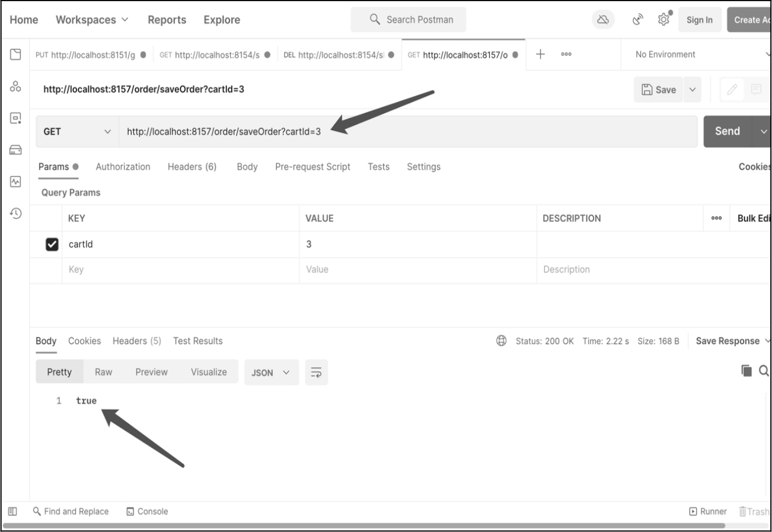This screenshot has width=772, height=532.
Task: Click the Save request button
Action: click(659, 90)
